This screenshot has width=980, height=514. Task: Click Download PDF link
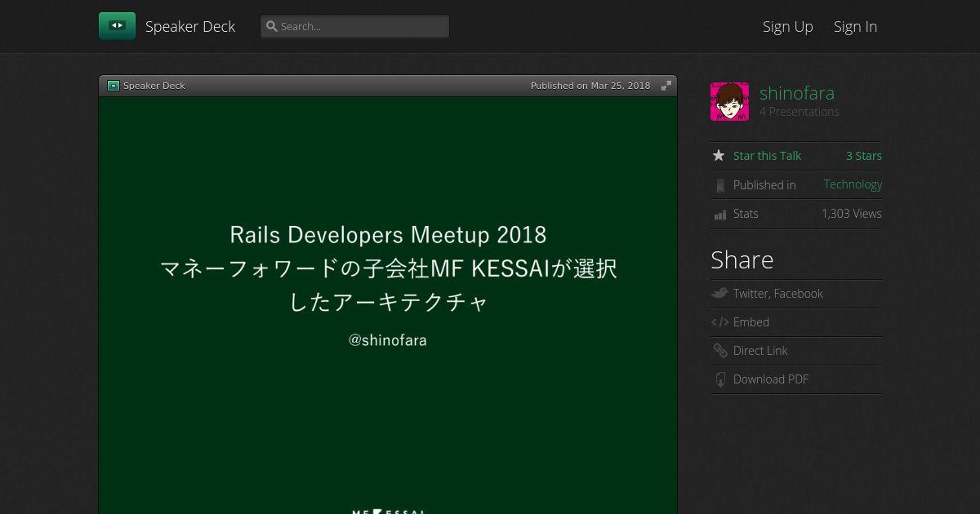tap(771, 379)
